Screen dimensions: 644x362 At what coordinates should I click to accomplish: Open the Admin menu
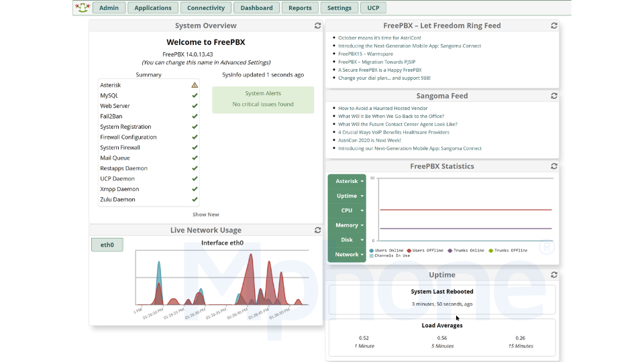click(x=109, y=8)
